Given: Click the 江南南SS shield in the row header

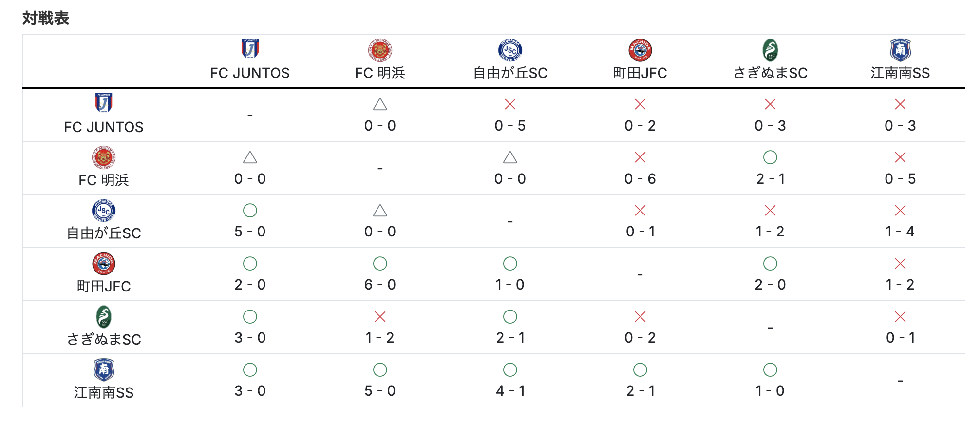Looking at the screenshot, I should point(104,370).
